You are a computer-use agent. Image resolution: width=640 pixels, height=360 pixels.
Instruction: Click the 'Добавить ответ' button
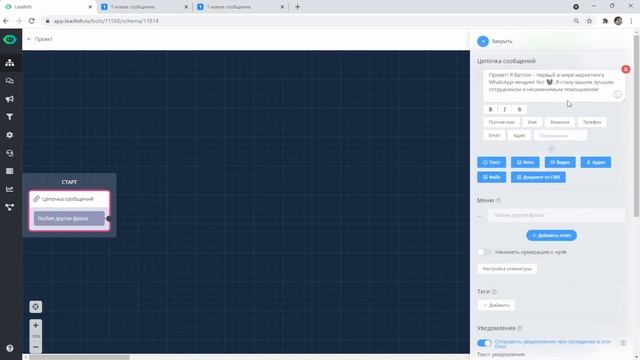click(551, 236)
